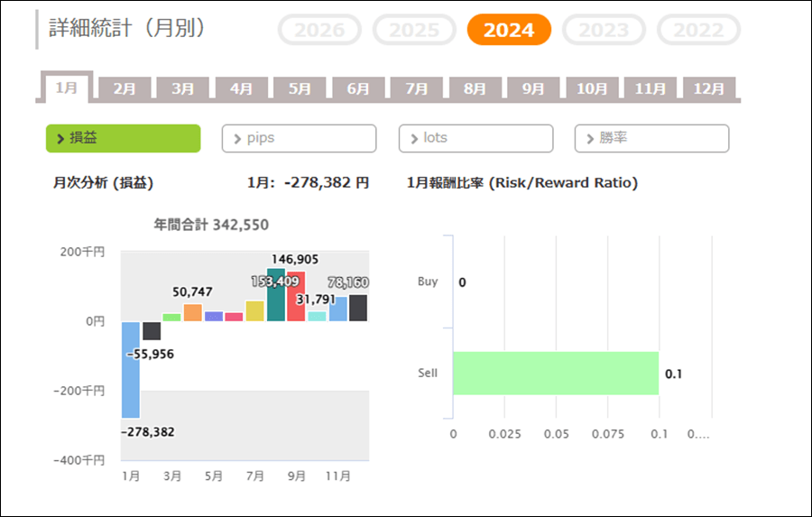The height and width of the screenshot is (517, 812).
Task: Switch to year 2025
Action: tap(414, 30)
